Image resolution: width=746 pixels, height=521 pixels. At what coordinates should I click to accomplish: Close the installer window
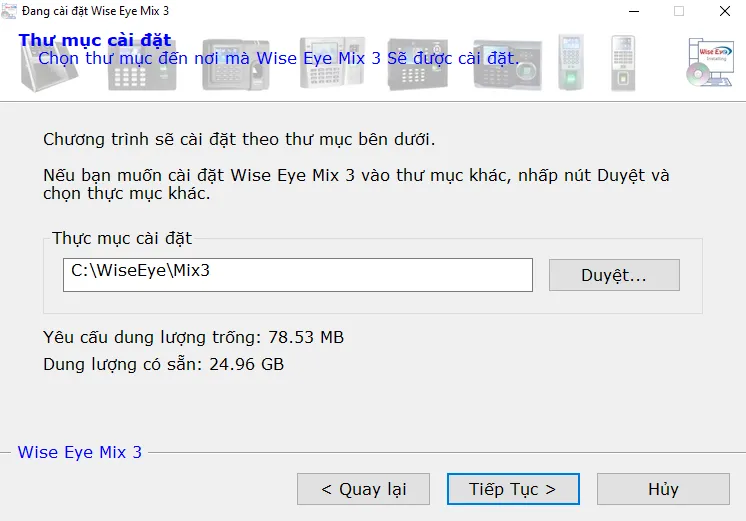[724, 11]
